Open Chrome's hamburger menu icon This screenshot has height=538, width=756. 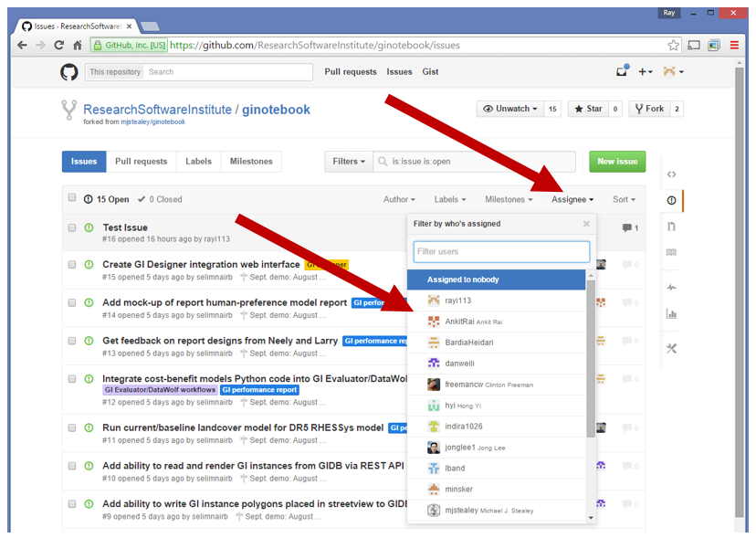(x=734, y=46)
